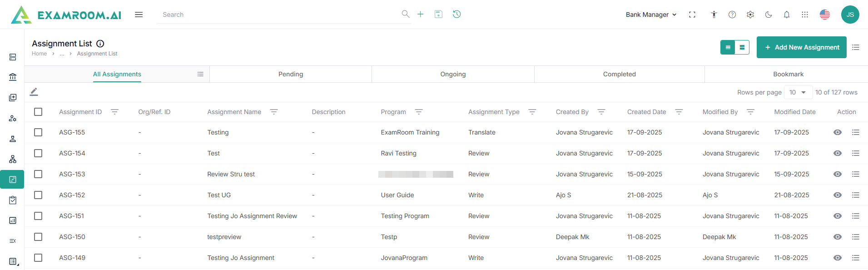The image size is (868, 270).
Task: Open the notifications bell
Action: [786, 15]
